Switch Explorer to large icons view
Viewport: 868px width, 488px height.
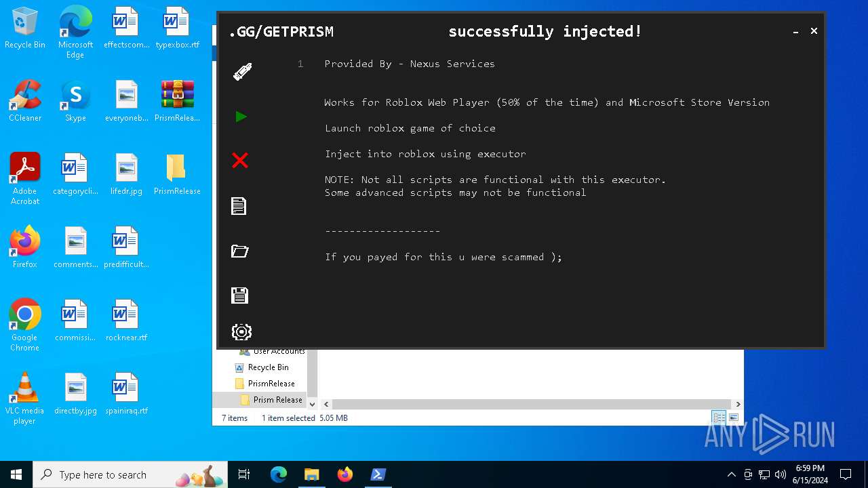pos(734,418)
